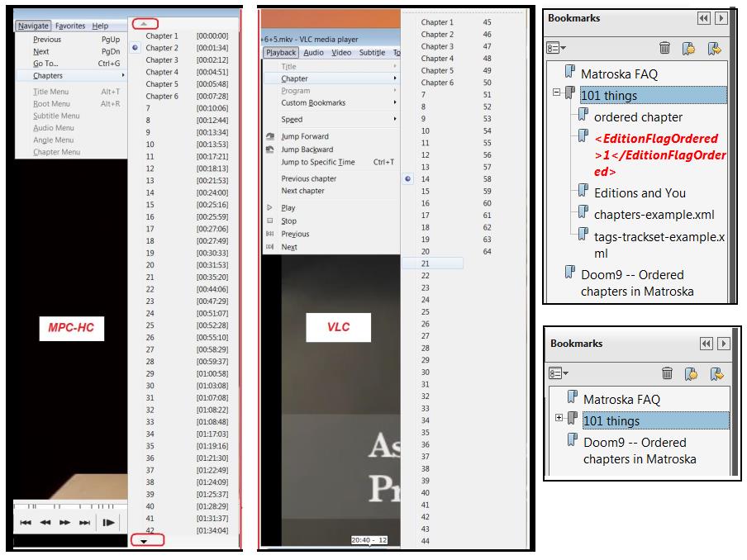The height and width of the screenshot is (560, 747).
Task: Open options dropdown in upper Bookmarks panel
Action: [556, 48]
